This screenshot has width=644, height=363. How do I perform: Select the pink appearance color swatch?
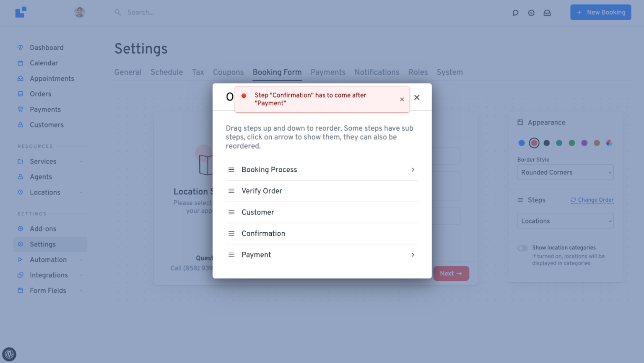[534, 143]
